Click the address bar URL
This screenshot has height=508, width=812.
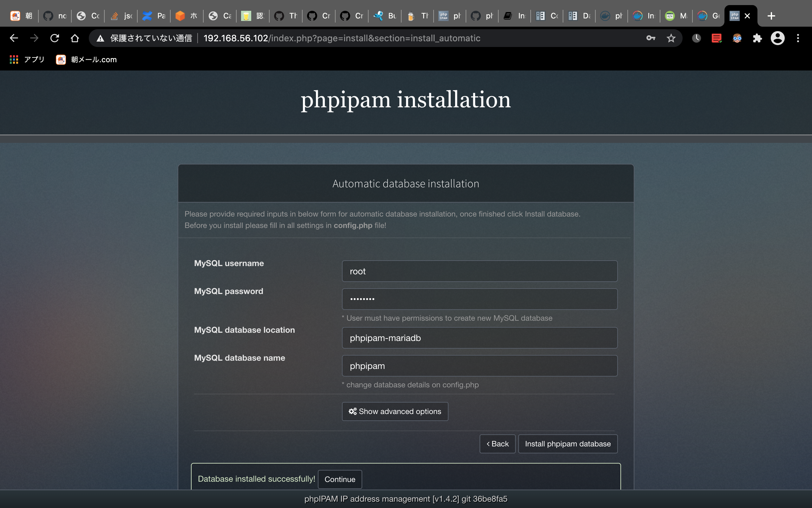[342, 38]
